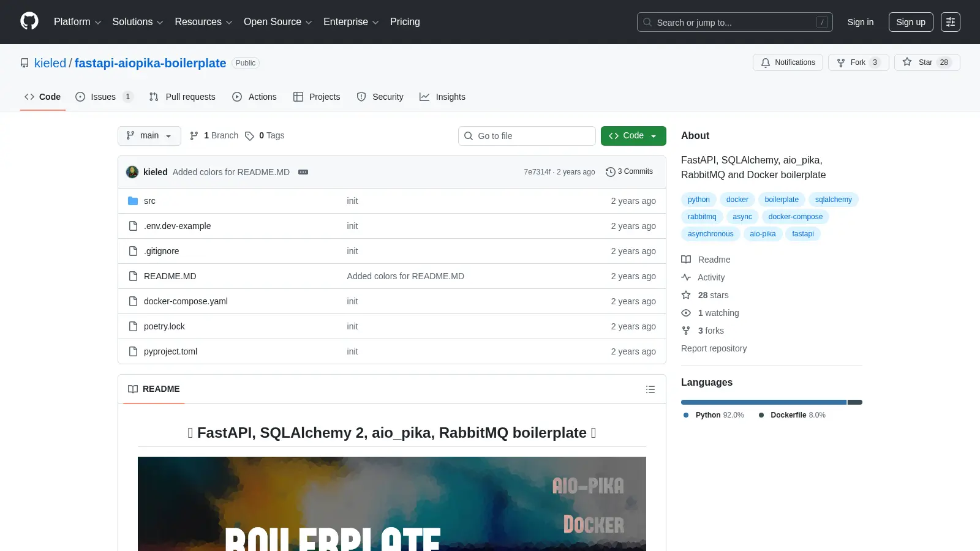Viewport: 980px width, 551px height.
Task: Click the repository icon before kieled
Action: (24, 63)
